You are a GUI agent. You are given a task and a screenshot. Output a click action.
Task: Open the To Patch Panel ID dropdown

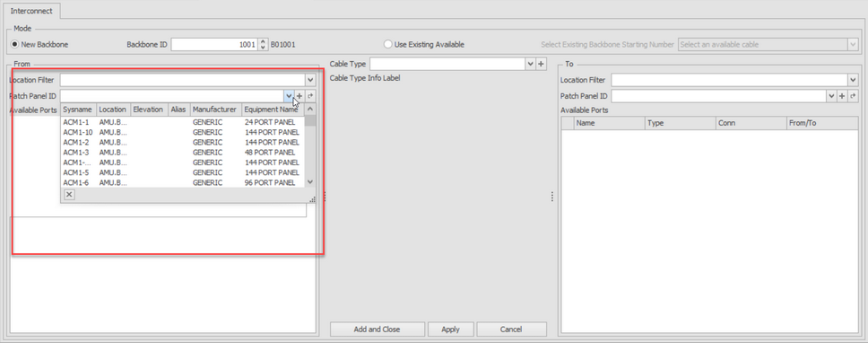(831, 96)
